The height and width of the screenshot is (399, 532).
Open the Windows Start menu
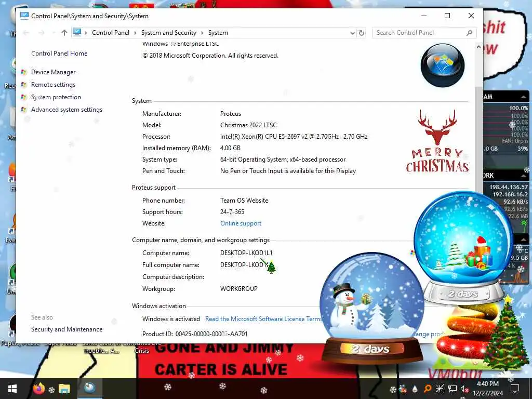(12, 389)
